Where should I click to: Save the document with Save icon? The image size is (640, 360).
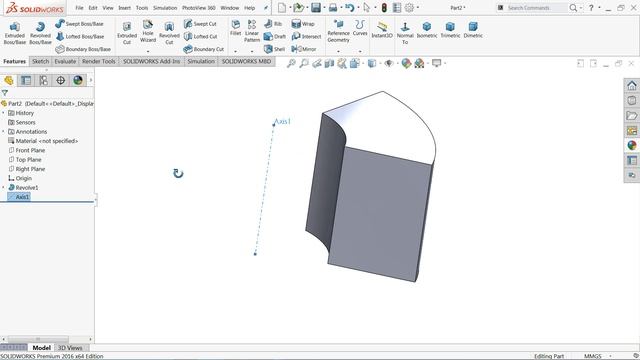coord(316,8)
